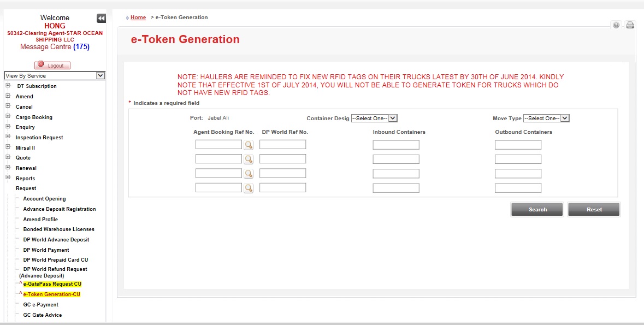The height and width of the screenshot is (325, 644).
Task: Open GC e-Payment menu item
Action: (40, 305)
